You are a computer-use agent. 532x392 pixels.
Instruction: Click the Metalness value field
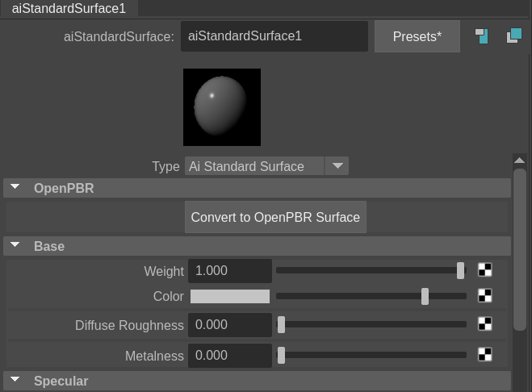(x=230, y=356)
